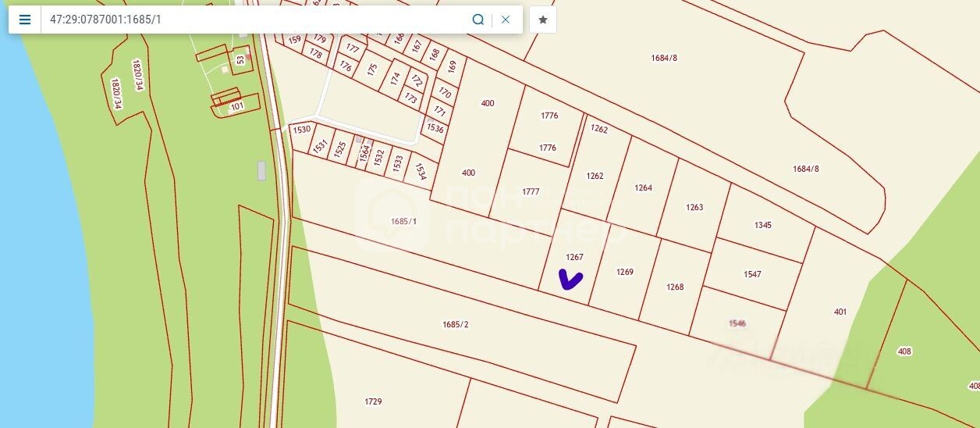Select parcel labeled 401
Screen dimensions: 980x428
840,312
